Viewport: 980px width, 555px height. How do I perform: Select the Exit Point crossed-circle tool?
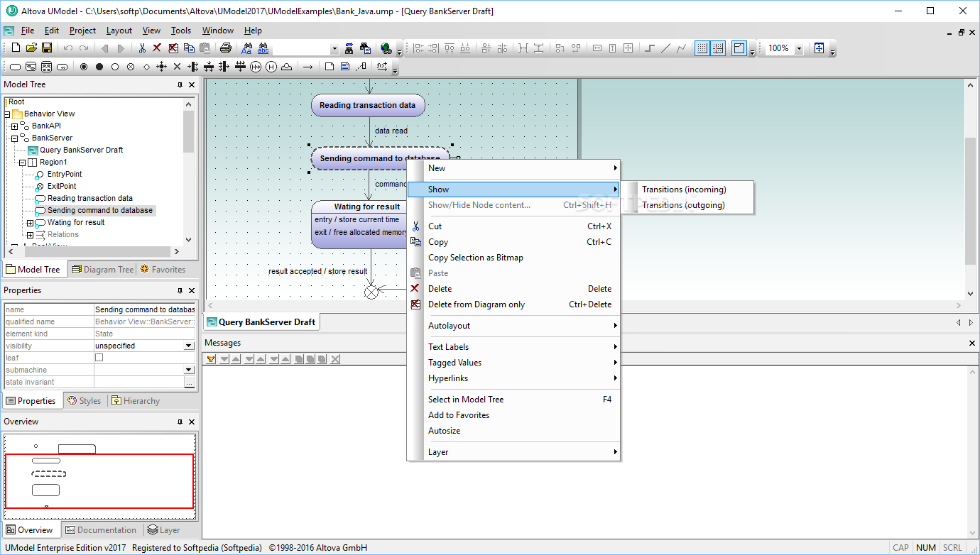131,67
